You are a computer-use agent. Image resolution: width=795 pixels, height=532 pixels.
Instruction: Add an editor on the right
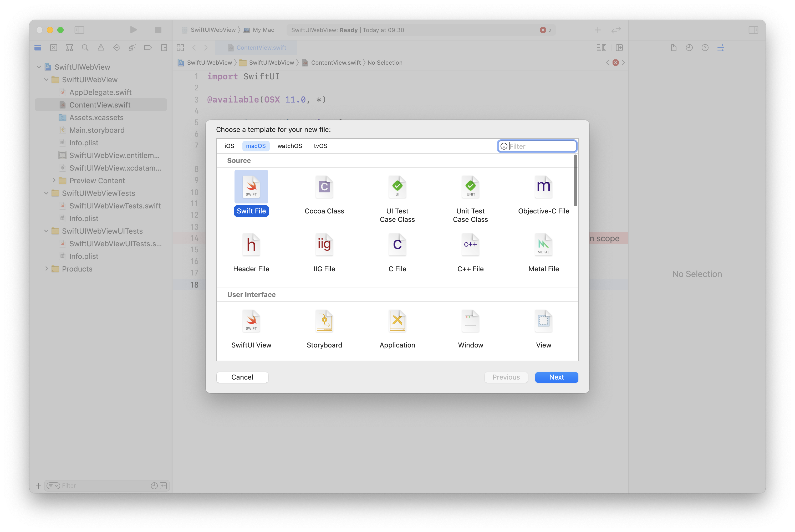pyautogui.click(x=619, y=48)
